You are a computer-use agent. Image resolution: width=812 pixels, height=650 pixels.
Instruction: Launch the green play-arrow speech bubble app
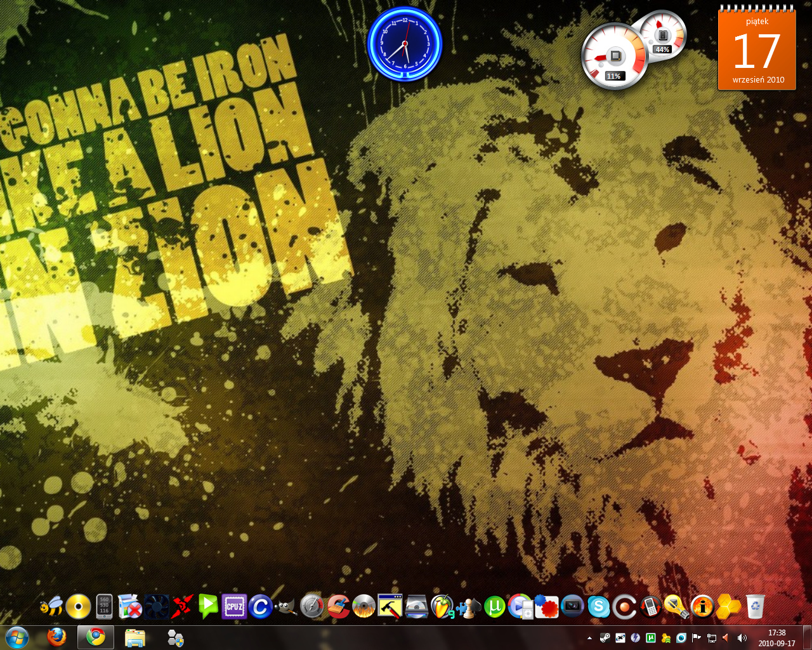(208, 607)
